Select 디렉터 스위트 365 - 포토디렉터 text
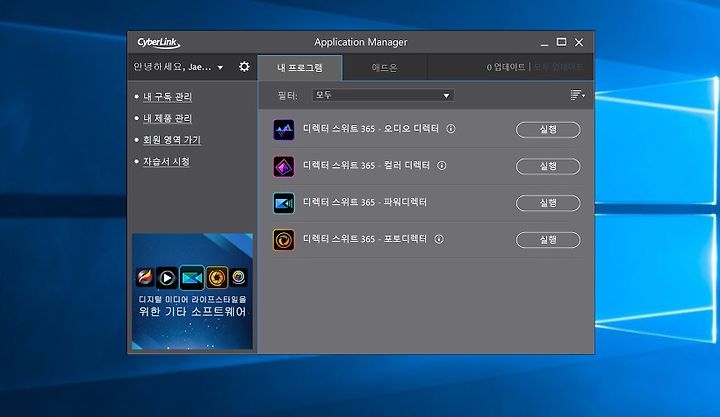This screenshot has height=417, width=720. tap(365, 239)
